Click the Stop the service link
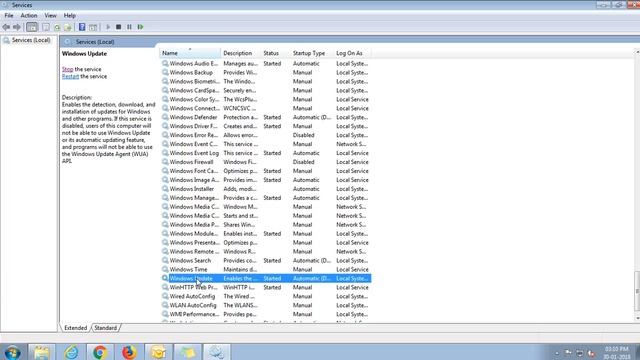The height and width of the screenshot is (360, 640). pyautogui.click(x=68, y=69)
